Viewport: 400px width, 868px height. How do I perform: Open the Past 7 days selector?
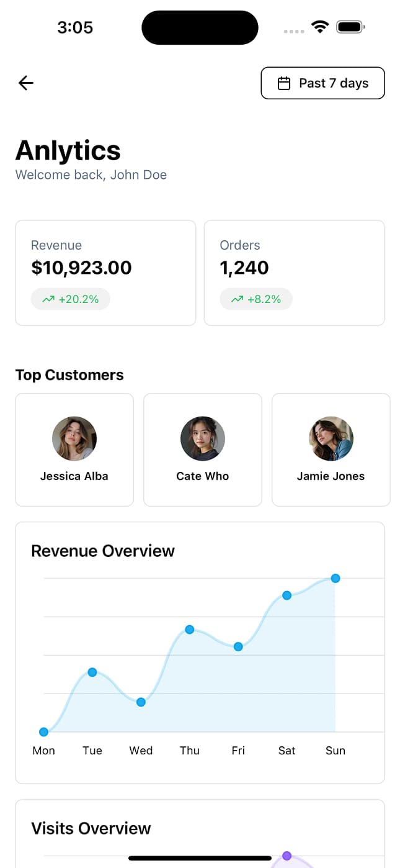(322, 83)
